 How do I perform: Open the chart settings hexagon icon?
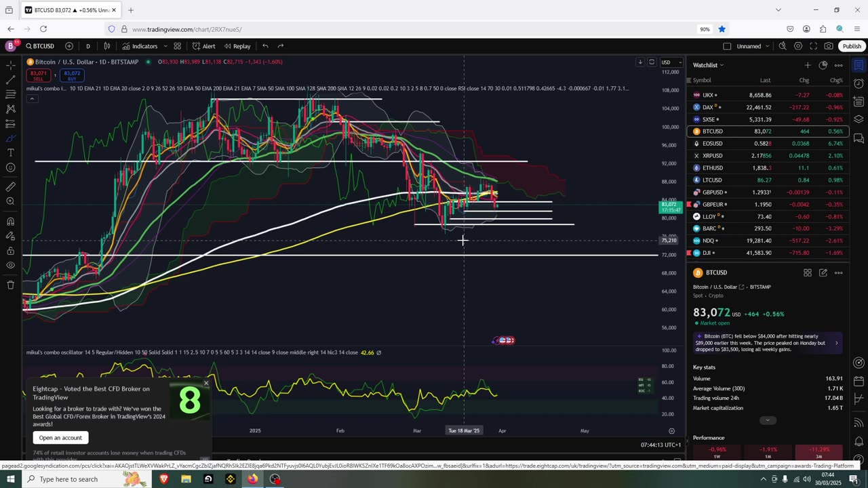pos(798,46)
